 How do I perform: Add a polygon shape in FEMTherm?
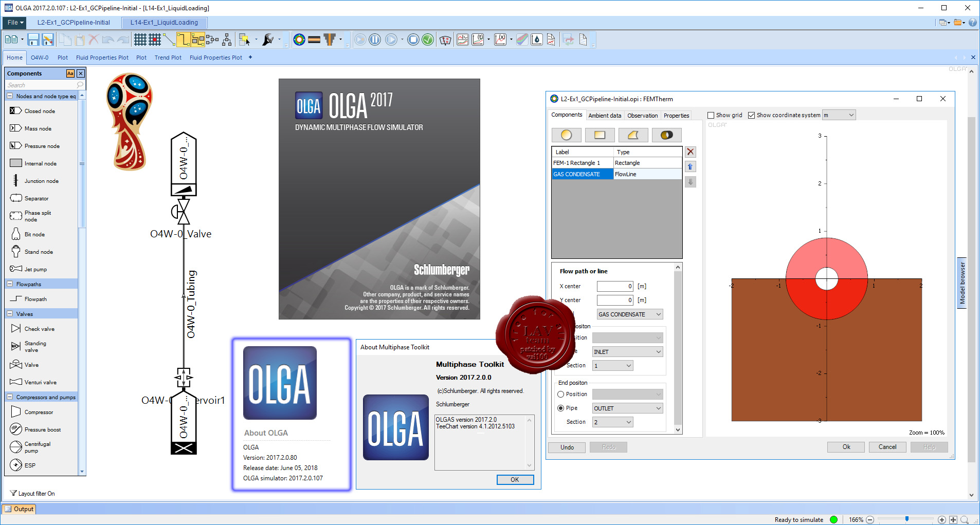[633, 135]
